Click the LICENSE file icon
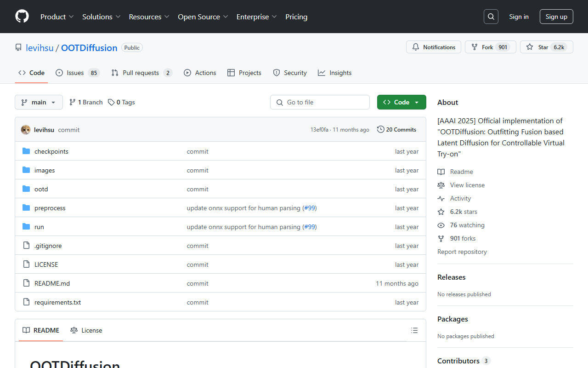This screenshot has height=368, width=588. pos(26,264)
